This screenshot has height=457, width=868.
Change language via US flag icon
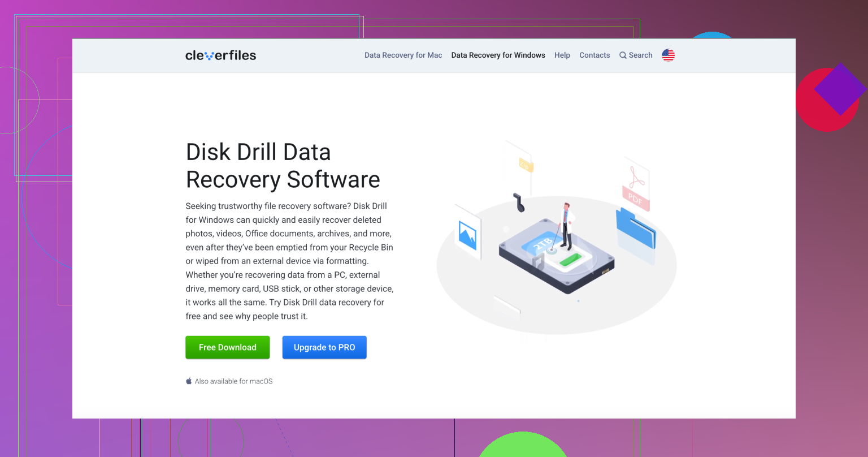pyautogui.click(x=669, y=55)
